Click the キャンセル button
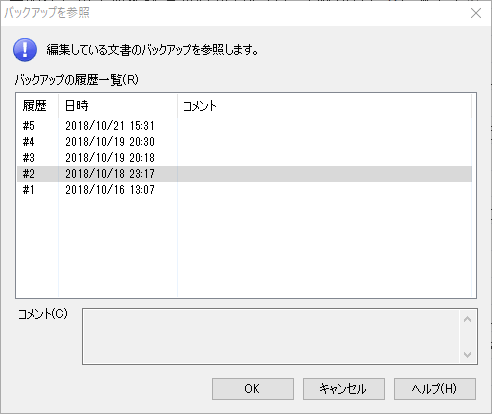492x414 pixels. pyautogui.click(x=344, y=389)
